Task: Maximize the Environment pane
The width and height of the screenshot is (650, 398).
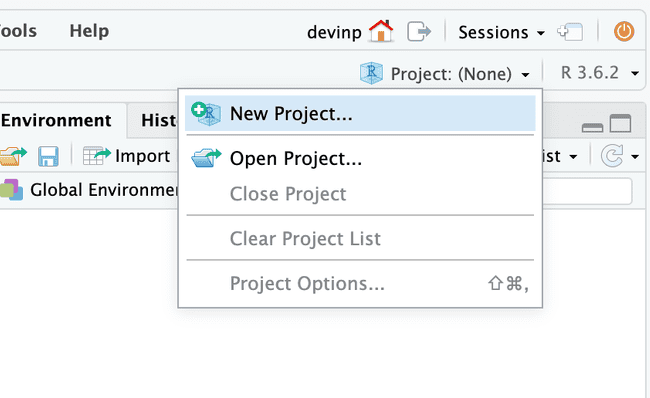Action: click(621, 124)
